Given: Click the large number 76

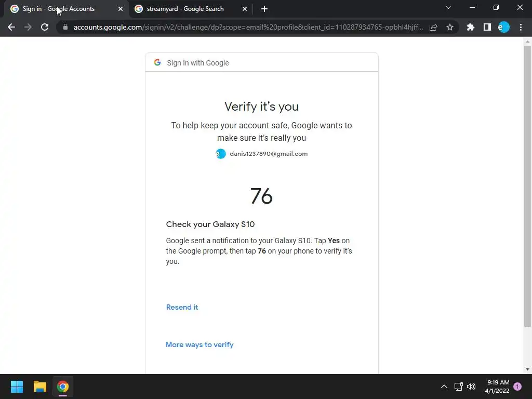Looking at the screenshot, I should pyautogui.click(x=262, y=196).
